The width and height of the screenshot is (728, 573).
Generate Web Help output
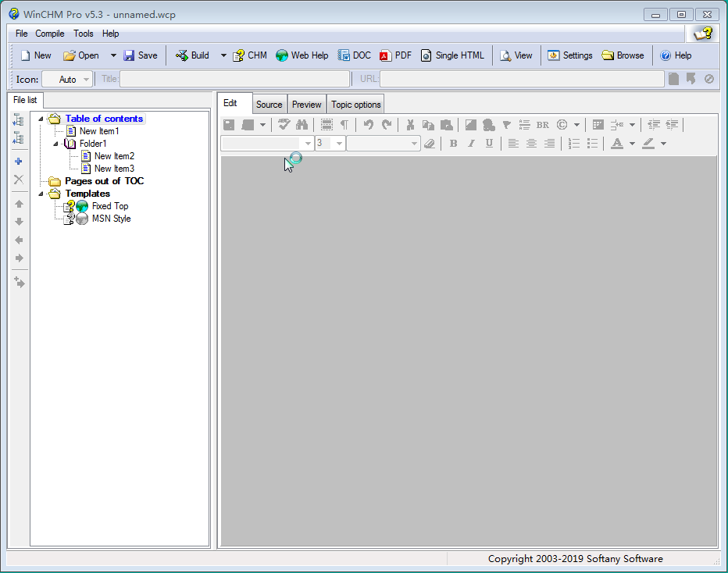click(302, 55)
